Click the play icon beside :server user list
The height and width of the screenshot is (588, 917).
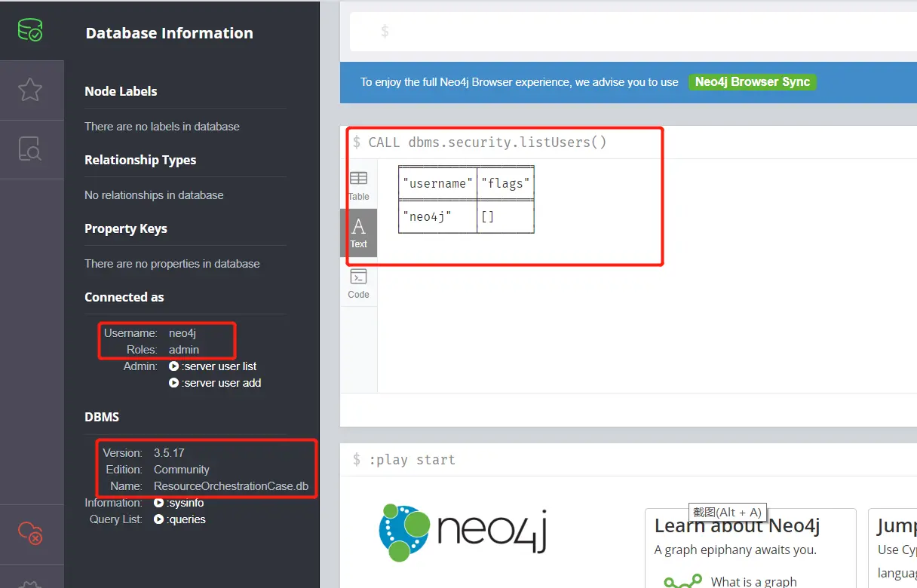[174, 366]
